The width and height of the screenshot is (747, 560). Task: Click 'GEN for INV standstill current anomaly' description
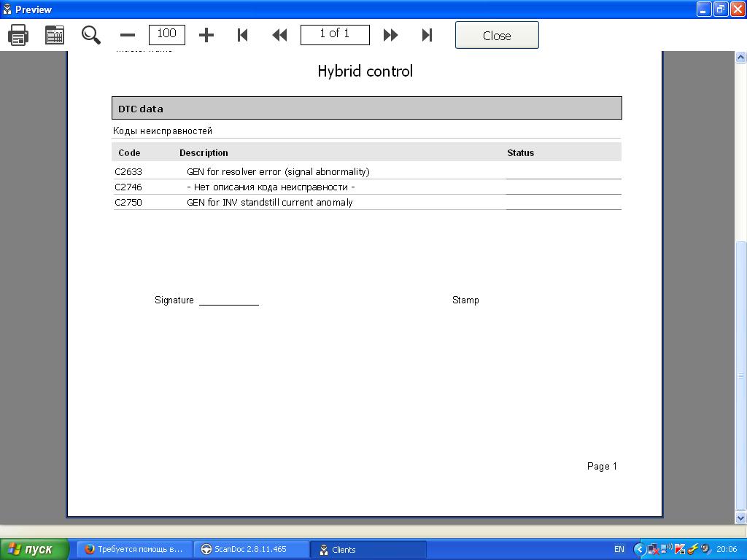pos(270,203)
